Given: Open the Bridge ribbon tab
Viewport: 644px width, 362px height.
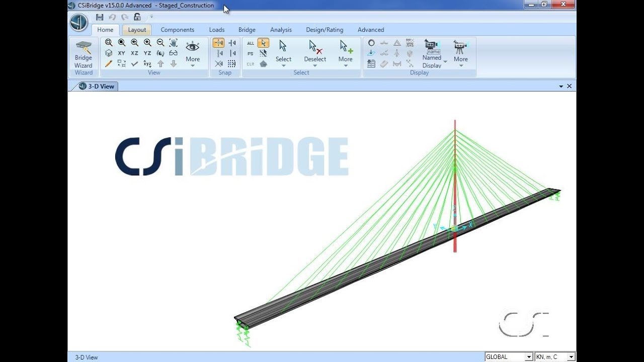Looking at the screenshot, I should pos(247,30).
